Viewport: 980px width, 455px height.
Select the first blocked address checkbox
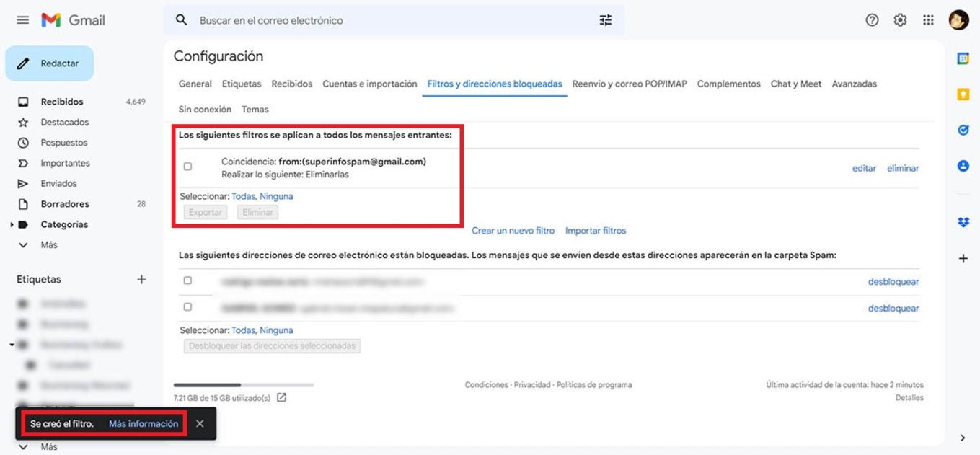[187, 281]
